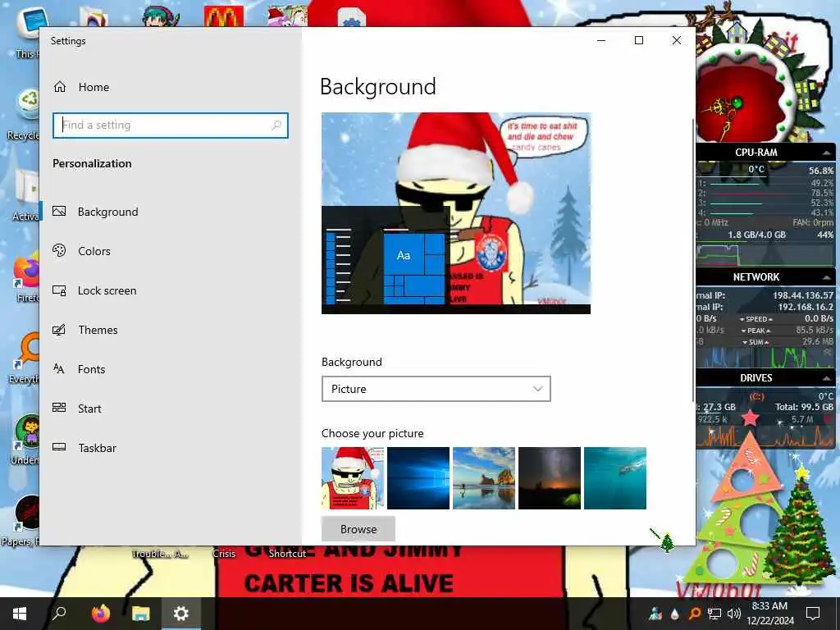Click the Taskbar icon in sidebar
Image resolution: width=840 pixels, height=630 pixels.
(x=59, y=447)
